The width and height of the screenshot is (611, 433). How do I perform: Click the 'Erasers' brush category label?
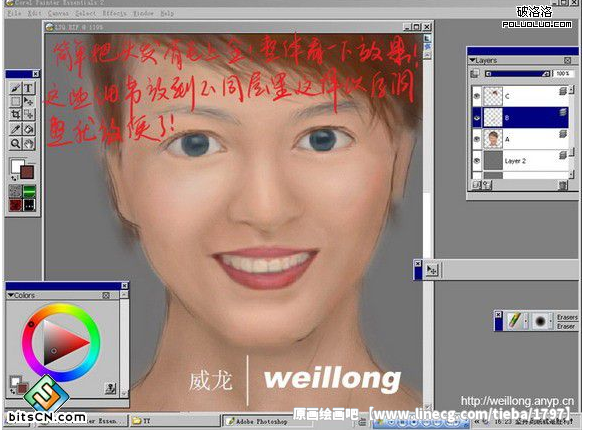pyautogui.click(x=567, y=317)
